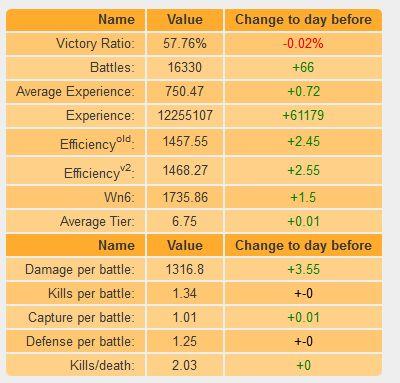Viewport: 400px width, 383px height.
Task: Click the lower Change to day before header
Action: tap(303, 246)
